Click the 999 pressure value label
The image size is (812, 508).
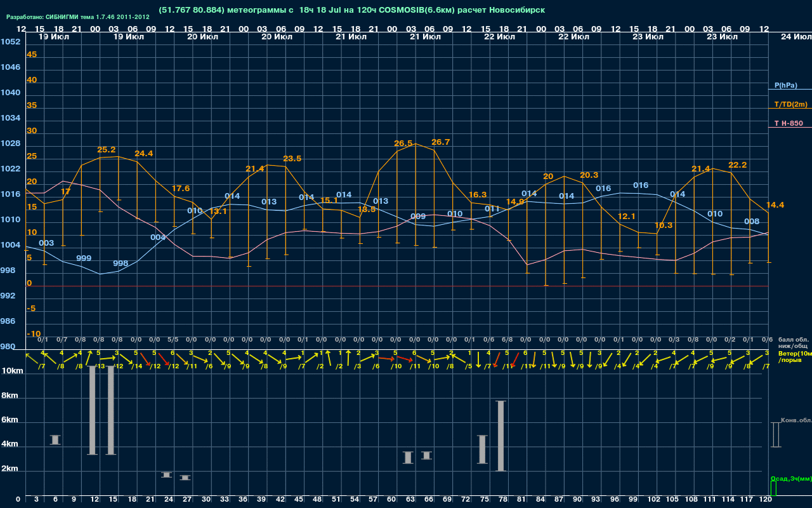[x=84, y=258]
